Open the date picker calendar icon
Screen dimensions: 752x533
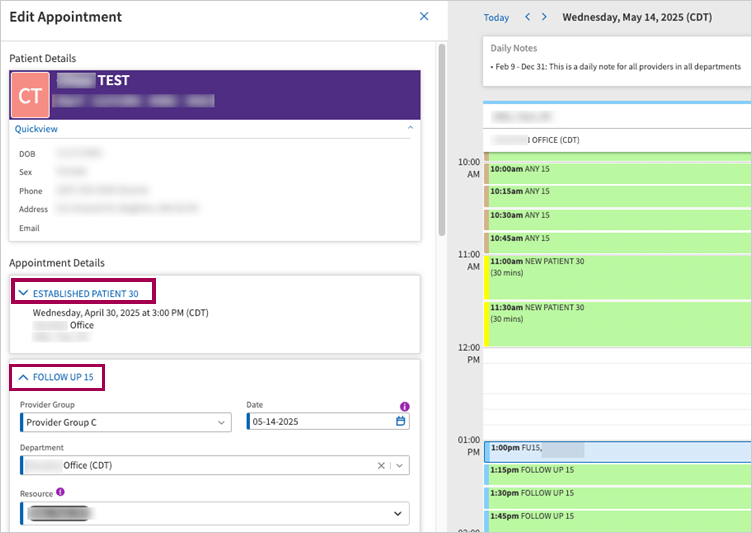click(401, 422)
